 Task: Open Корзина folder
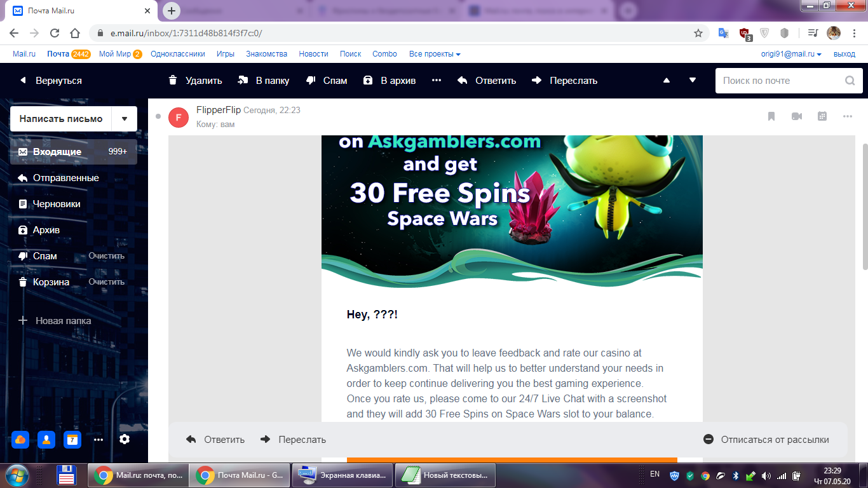tap(51, 282)
